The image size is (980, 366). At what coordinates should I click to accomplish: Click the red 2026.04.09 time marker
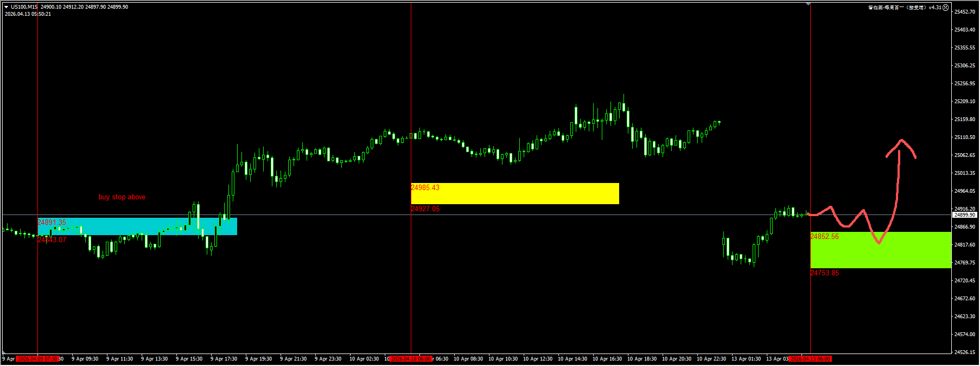coord(37,359)
